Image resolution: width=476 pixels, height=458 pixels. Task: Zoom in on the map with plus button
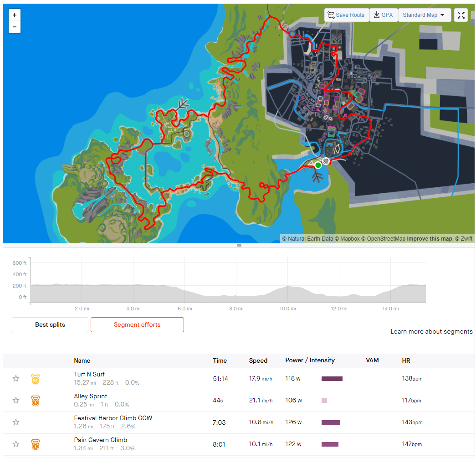pyautogui.click(x=14, y=15)
